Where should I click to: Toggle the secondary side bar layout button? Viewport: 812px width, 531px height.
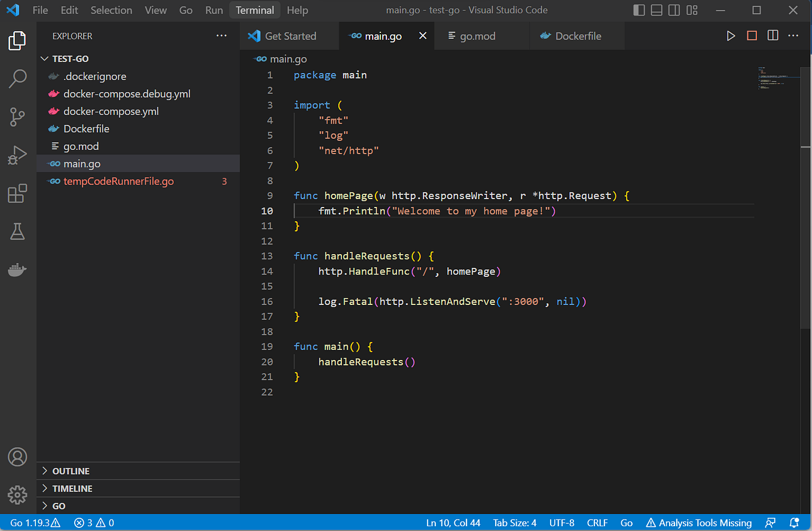point(674,10)
